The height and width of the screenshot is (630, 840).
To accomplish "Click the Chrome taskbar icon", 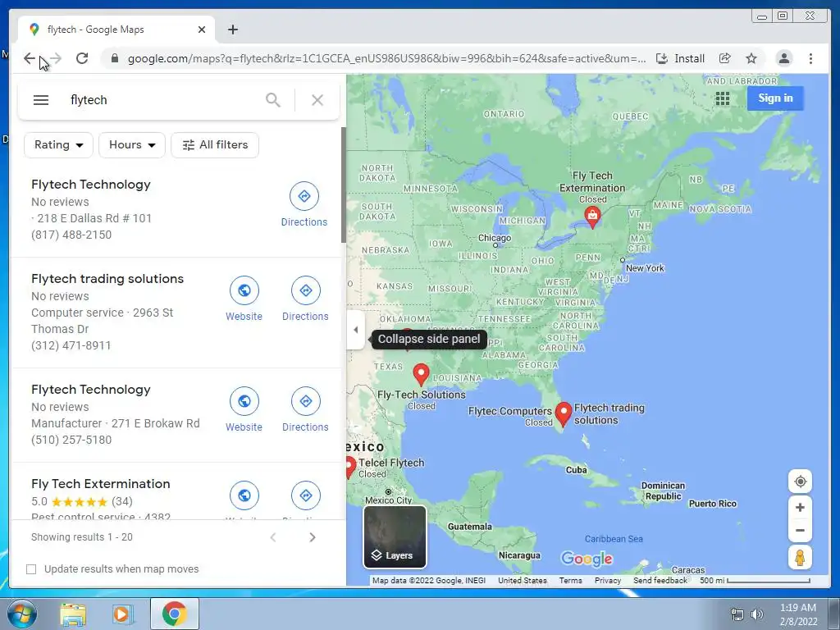I will tap(174, 614).
